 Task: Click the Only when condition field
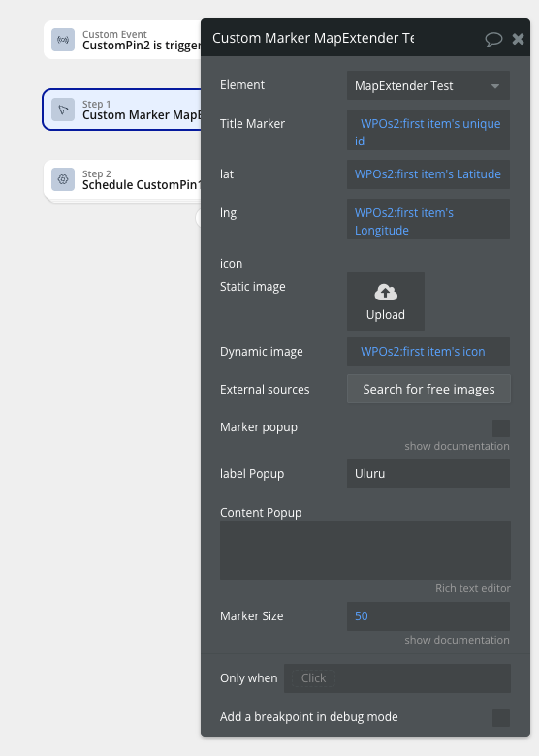pos(397,678)
